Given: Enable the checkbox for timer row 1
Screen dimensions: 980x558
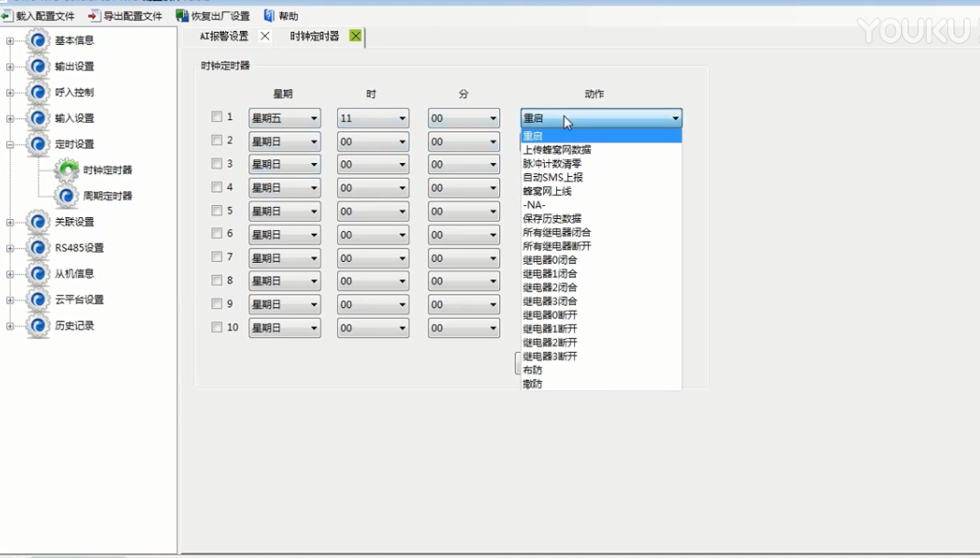Looking at the screenshot, I should coord(217,117).
